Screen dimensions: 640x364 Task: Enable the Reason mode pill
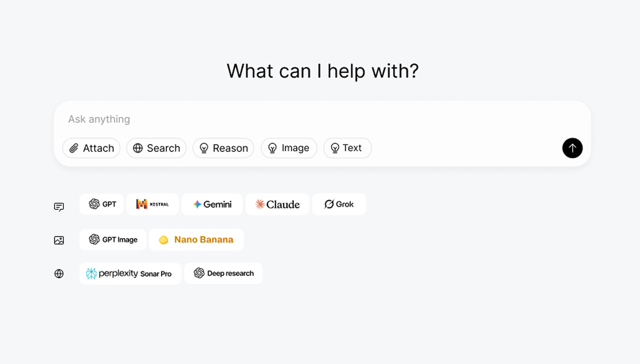tap(223, 148)
